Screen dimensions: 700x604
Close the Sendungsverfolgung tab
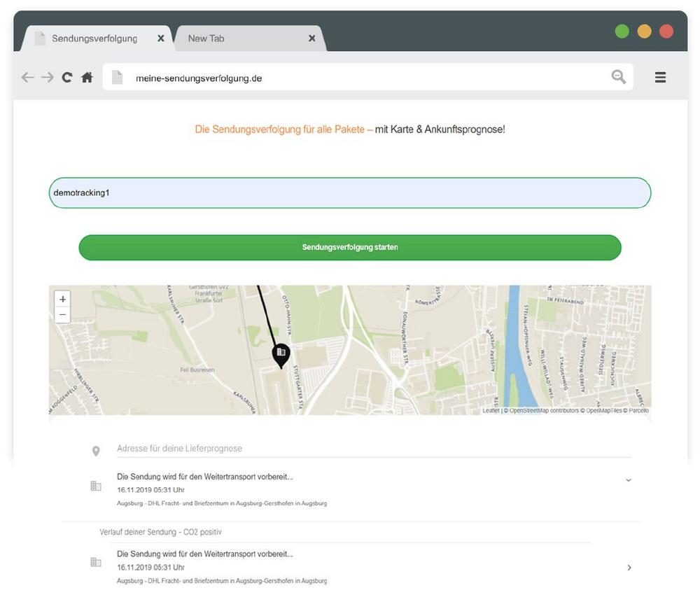(161, 38)
